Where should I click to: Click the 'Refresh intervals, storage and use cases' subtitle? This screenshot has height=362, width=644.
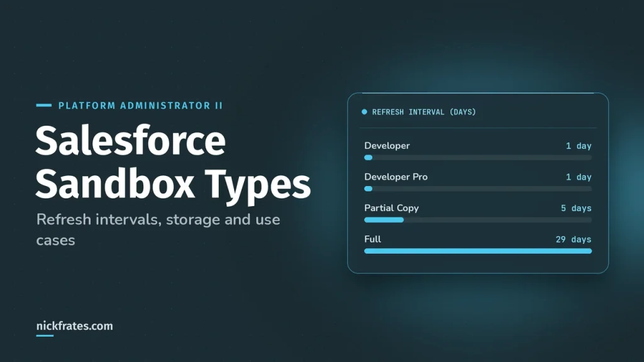pos(158,229)
